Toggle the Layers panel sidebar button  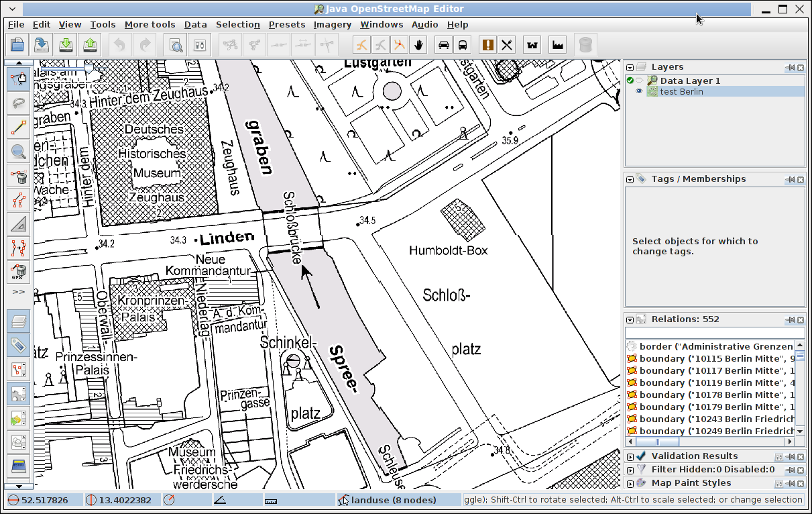click(x=19, y=321)
